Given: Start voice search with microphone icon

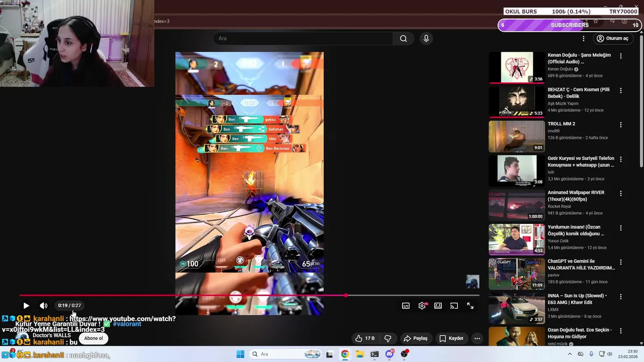Looking at the screenshot, I should pos(426,39).
